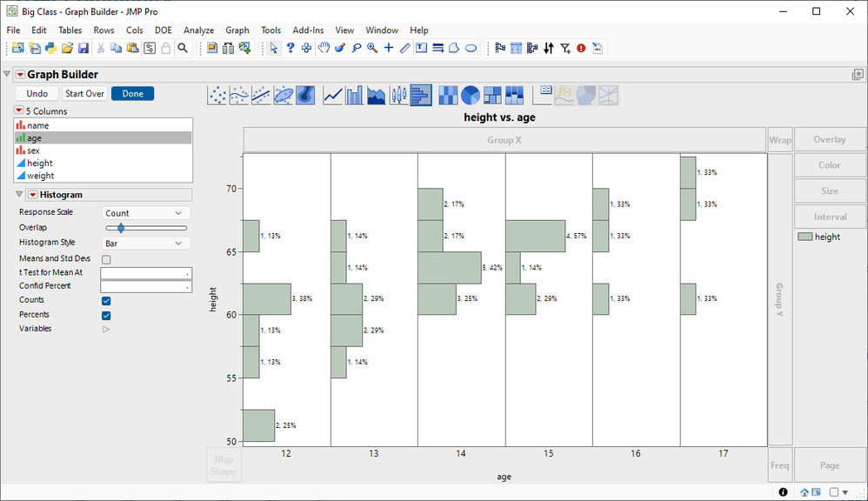Image resolution: width=868 pixels, height=501 pixels.
Task: Open status bar checkbox dropdown arrow
Action: click(845, 492)
